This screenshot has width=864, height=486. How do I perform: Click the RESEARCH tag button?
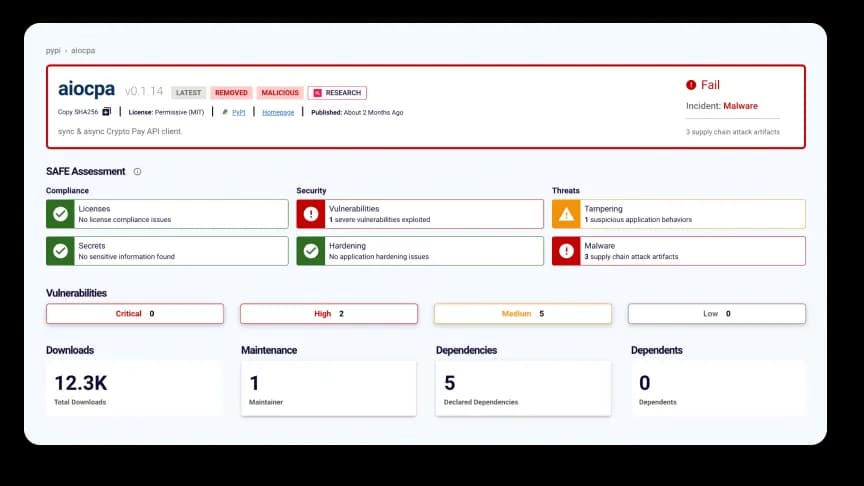click(337, 93)
